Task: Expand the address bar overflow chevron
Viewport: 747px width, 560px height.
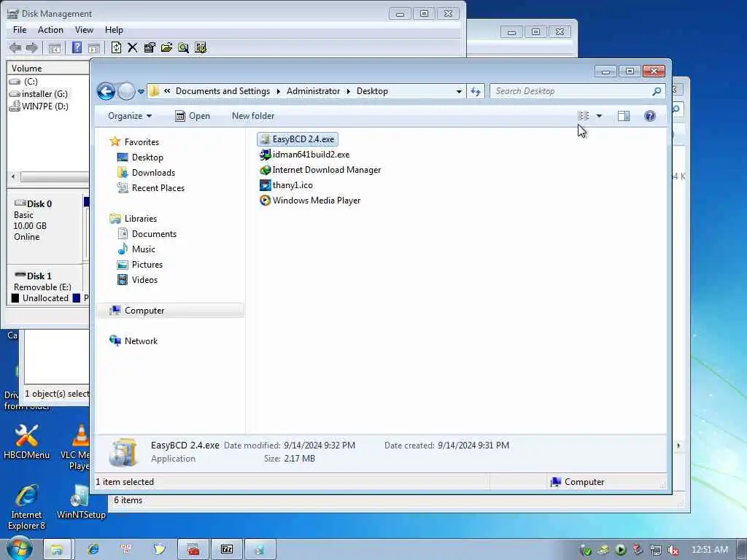Action: pyautogui.click(x=167, y=91)
